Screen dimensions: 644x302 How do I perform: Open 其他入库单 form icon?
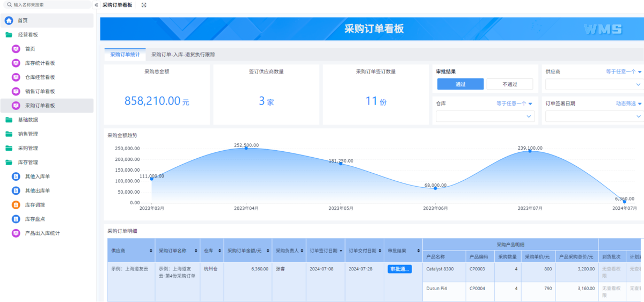(16, 176)
